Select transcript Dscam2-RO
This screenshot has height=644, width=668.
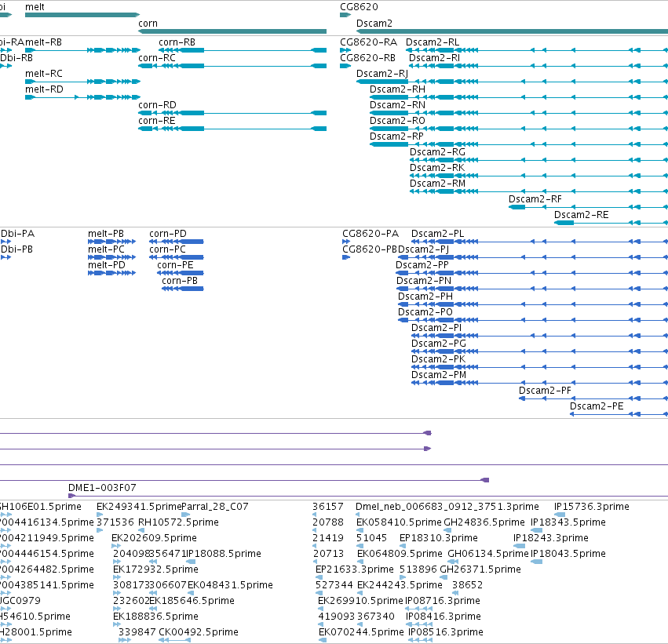click(519, 129)
